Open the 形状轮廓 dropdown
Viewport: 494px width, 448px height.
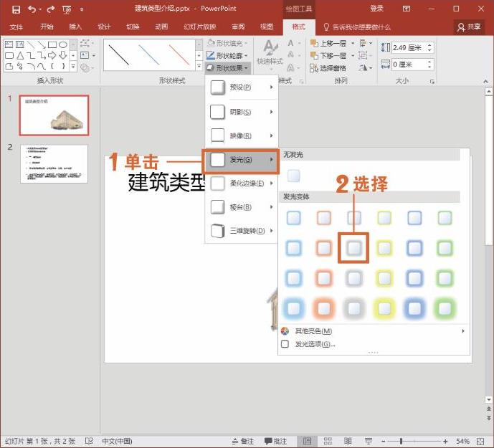click(x=227, y=56)
